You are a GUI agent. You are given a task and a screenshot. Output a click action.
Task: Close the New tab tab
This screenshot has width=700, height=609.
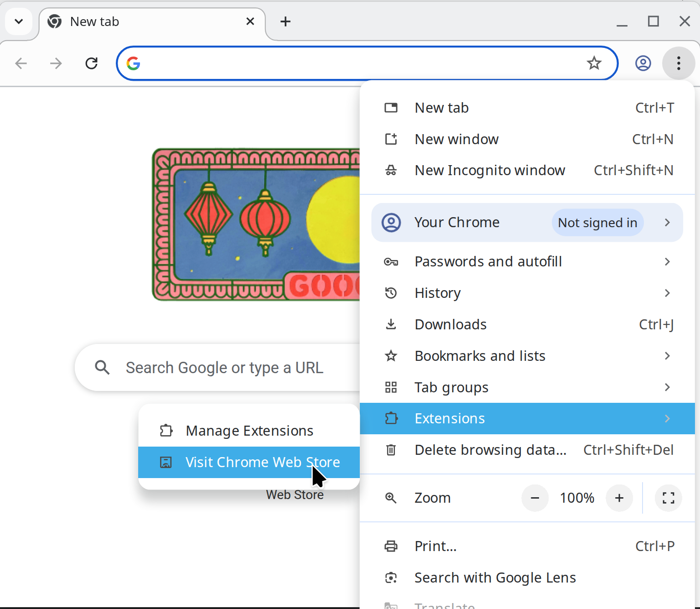(250, 21)
